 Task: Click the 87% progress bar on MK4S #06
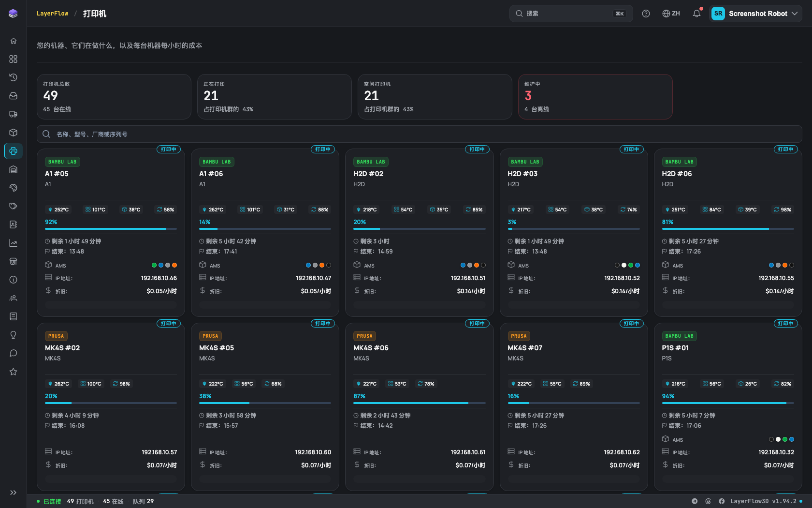click(419, 403)
